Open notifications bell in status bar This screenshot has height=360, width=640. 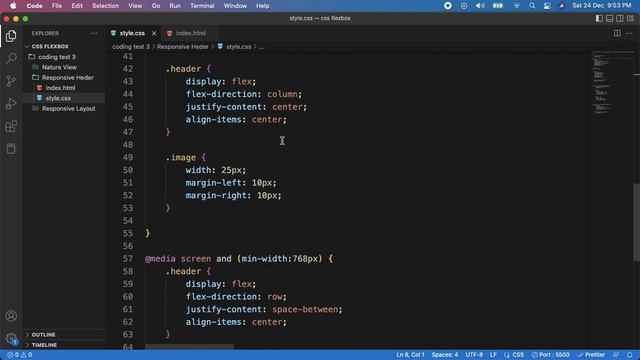tap(630, 355)
